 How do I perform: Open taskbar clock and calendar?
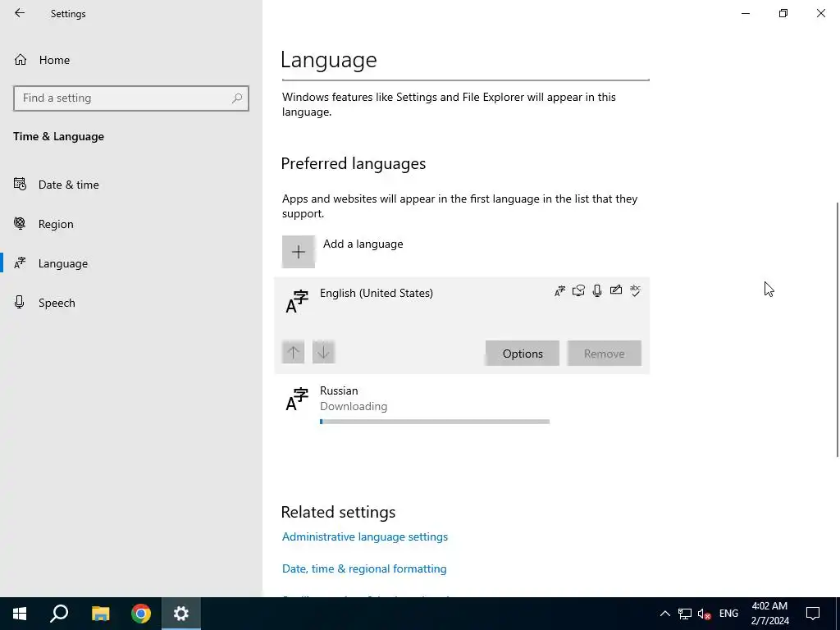pos(769,614)
